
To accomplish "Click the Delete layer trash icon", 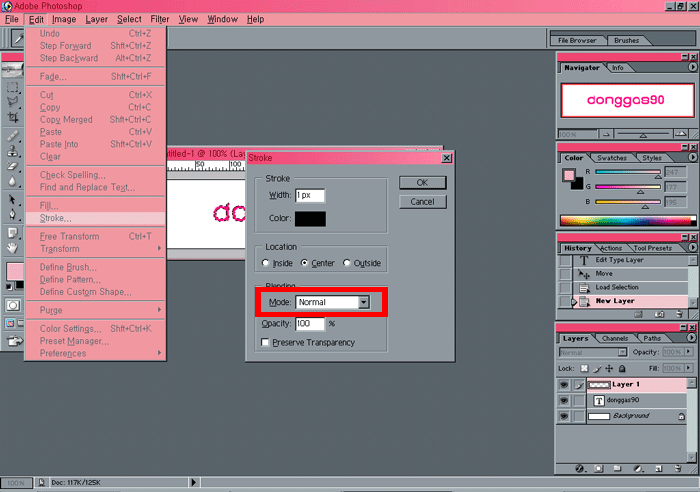I will click(x=678, y=468).
